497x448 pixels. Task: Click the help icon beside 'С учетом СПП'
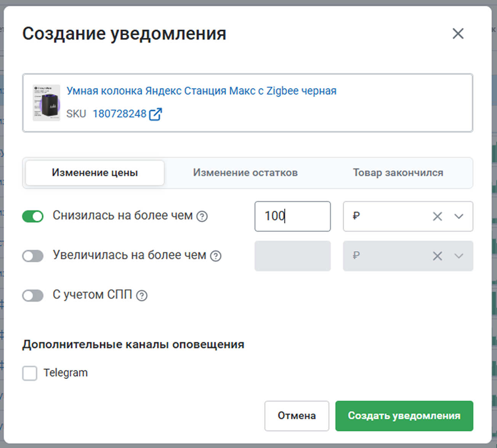coord(142,295)
